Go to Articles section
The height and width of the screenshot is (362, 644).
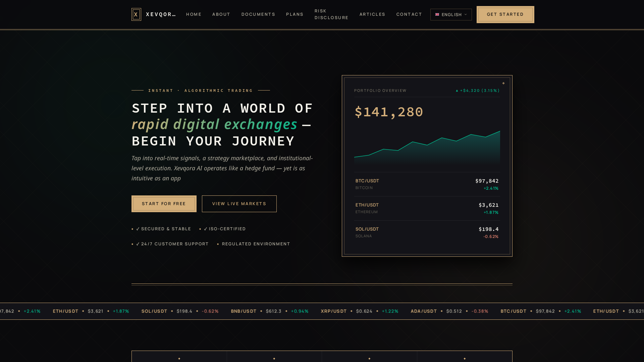point(372,14)
